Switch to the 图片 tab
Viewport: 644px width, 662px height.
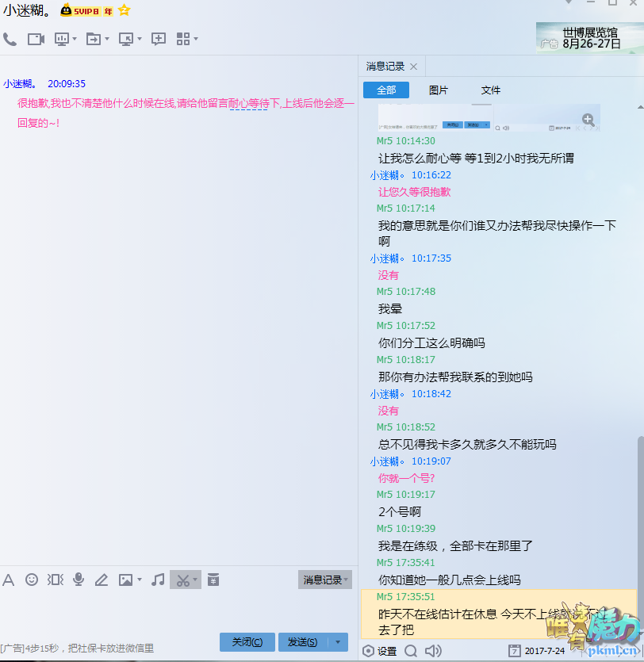click(x=438, y=90)
